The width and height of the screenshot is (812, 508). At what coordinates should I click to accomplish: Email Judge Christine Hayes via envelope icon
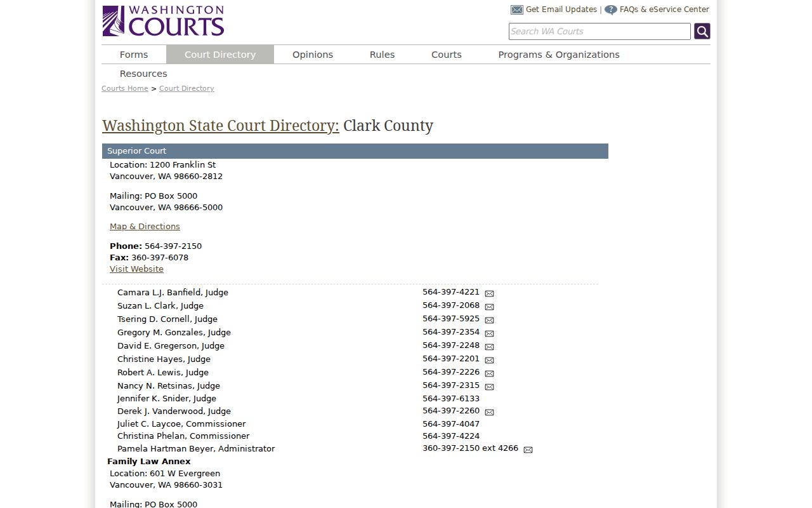click(489, 360)
